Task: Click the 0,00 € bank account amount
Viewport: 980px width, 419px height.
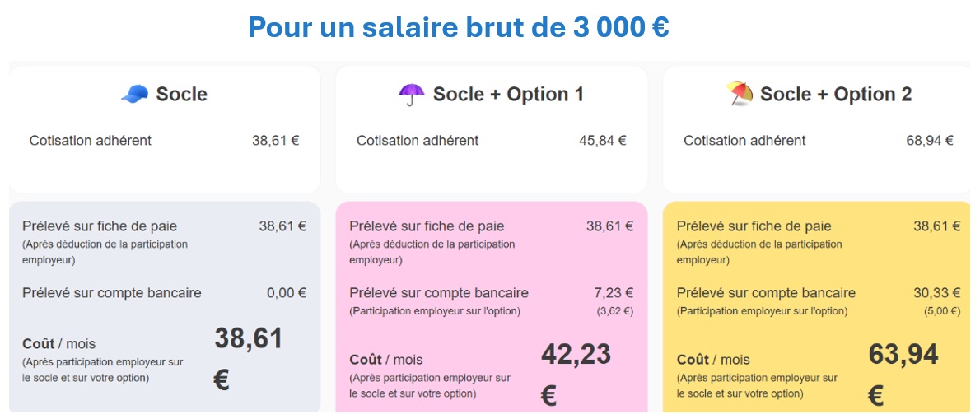Action: [286, 292]
